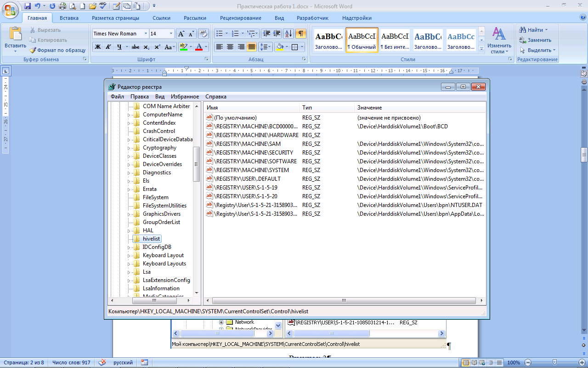Toggle show paragraph marks (¶)
Image resolution: width=588 pixels, height=368 pixels.
(301, 34)
